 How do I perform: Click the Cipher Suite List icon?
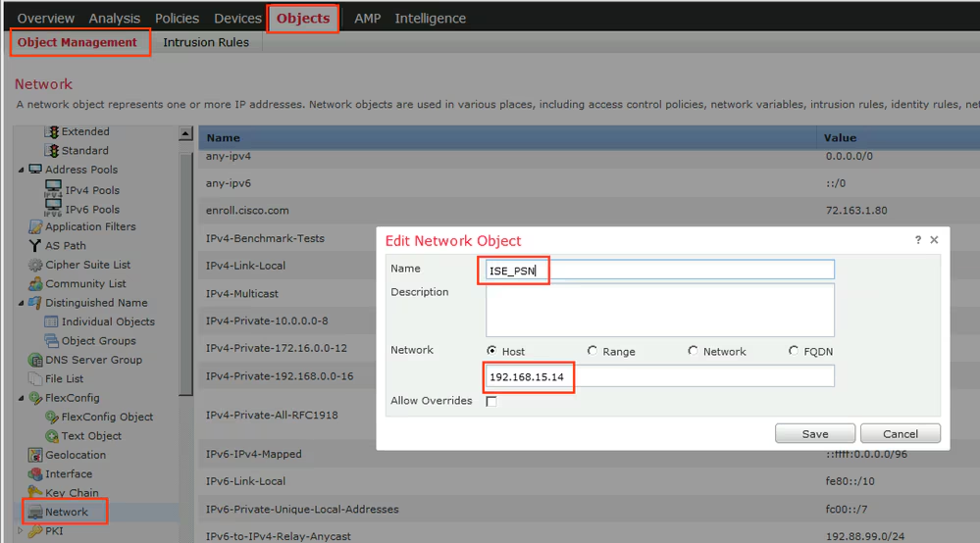(35, 265)
